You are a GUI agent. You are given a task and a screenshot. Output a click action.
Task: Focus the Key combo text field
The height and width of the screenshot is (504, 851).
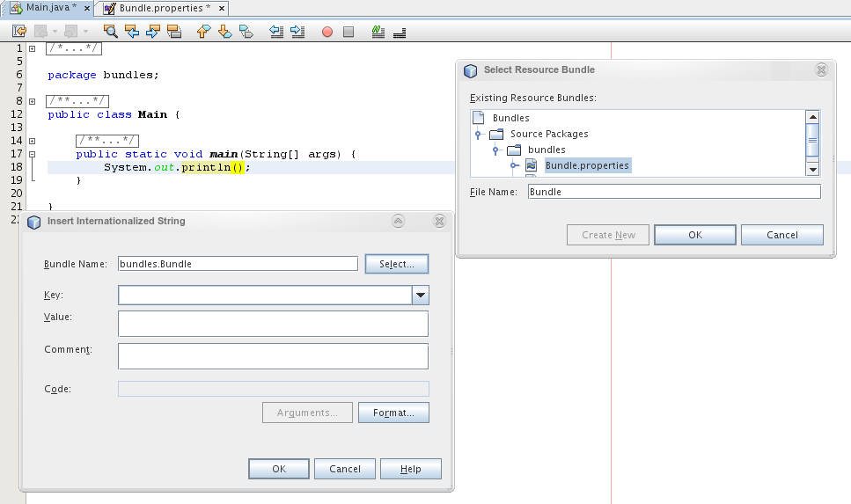(x=265, y=296)
